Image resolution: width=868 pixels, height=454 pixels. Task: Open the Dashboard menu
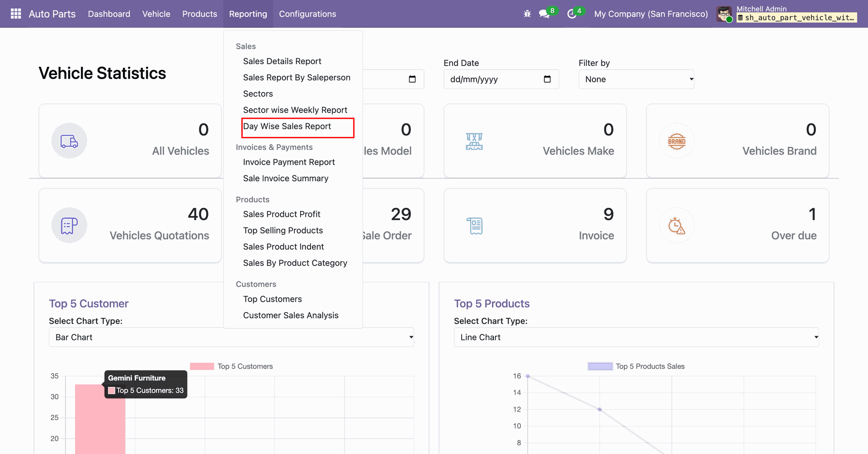(109, 14)
